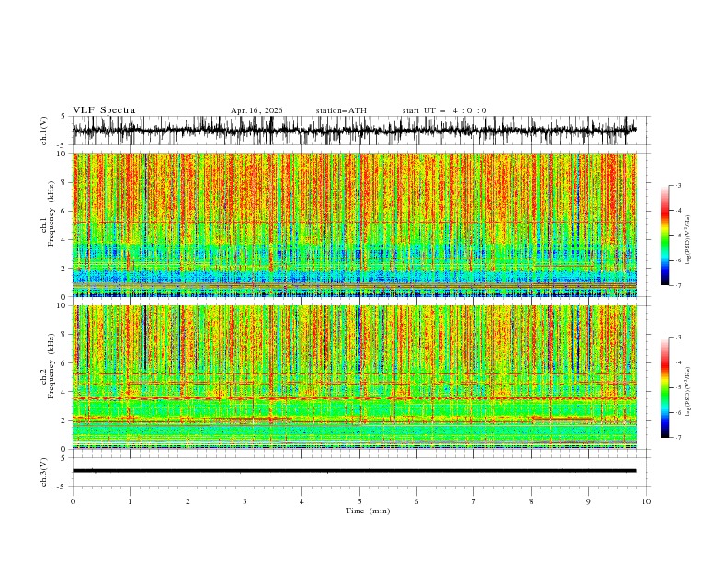
Task: Click the ch.1 frequency tick "10"
Action: coord(61,154)
